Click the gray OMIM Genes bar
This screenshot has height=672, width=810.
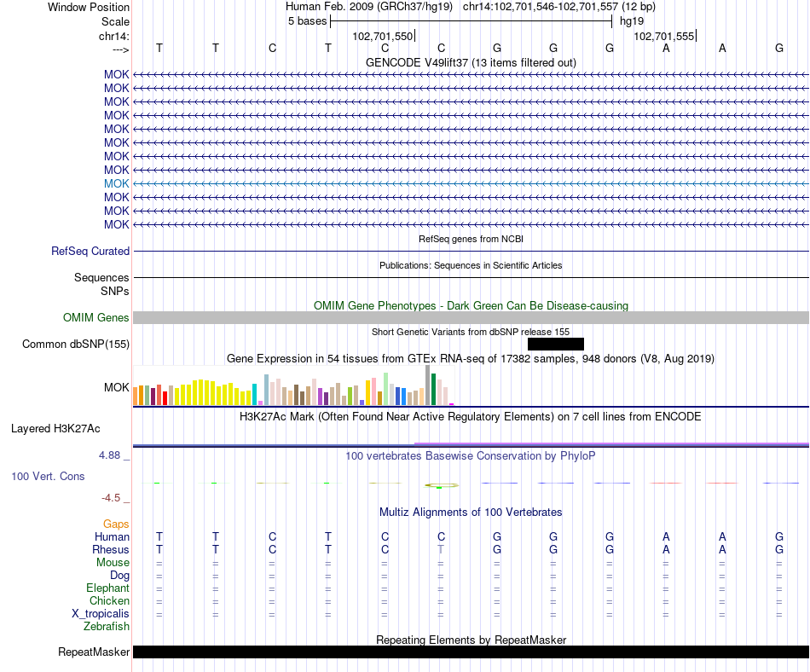point(471,317)
